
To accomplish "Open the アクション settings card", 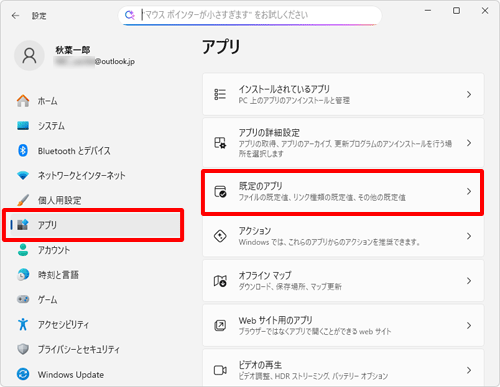I will pyautogui.click(x=343, y=236).
